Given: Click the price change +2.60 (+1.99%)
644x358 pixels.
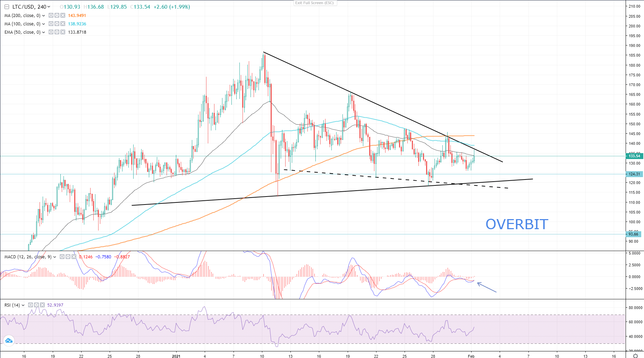Looking at the screenshot, I should (172, 7).
